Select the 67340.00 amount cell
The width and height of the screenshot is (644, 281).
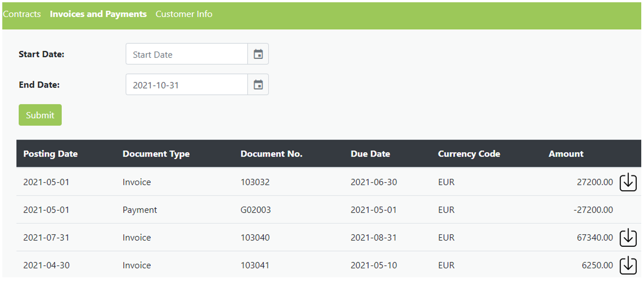click(x=595, y=238)
